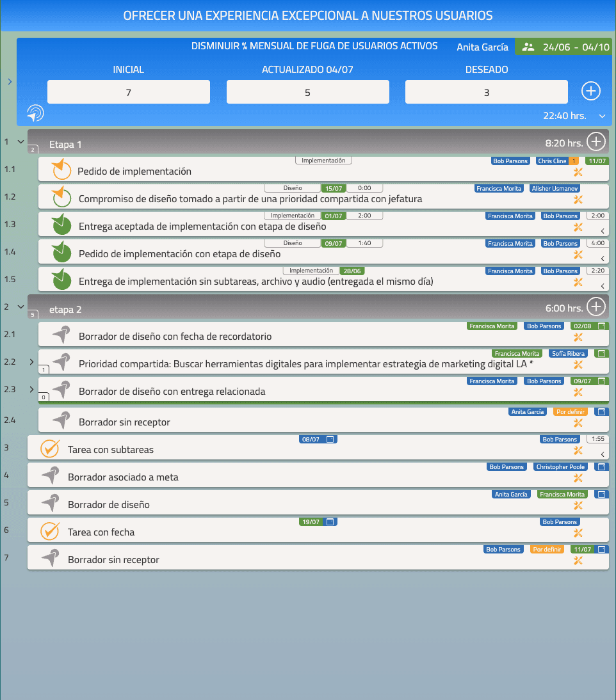Click green completed icon on row 1.5
616x700 pixels.
click(61, 280)
